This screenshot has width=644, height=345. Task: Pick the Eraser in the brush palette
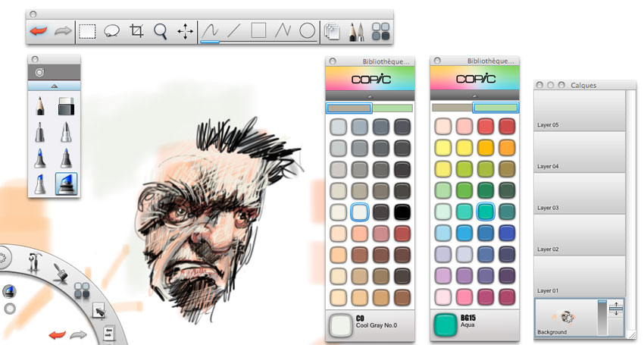pyautogui.click(x=66, y=105)
